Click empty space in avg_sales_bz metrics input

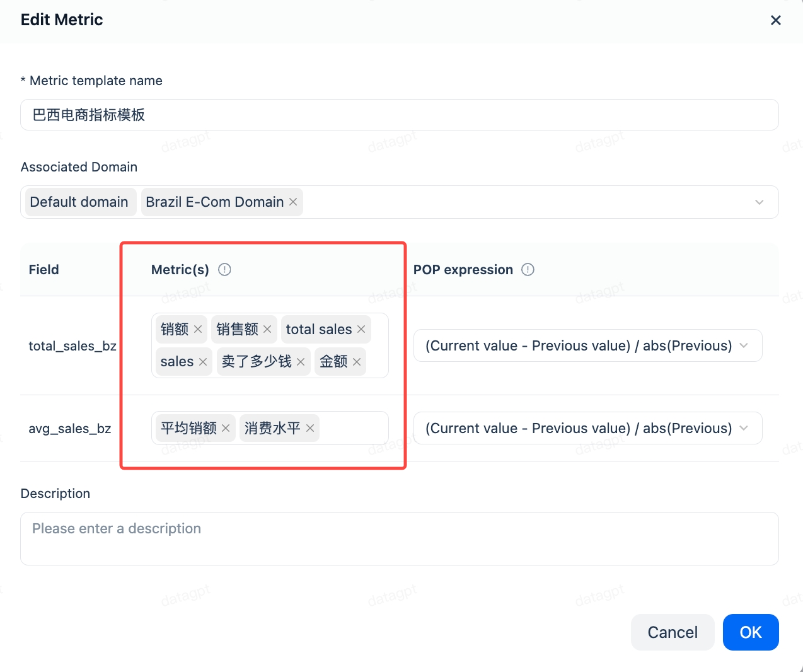pyautogui.click(x=353, y=429)
